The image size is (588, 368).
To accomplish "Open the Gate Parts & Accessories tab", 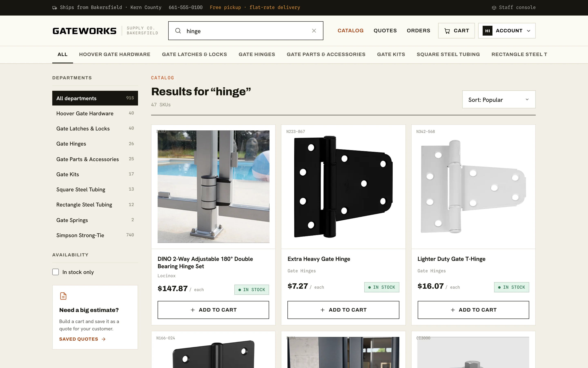I will point(326,55).
